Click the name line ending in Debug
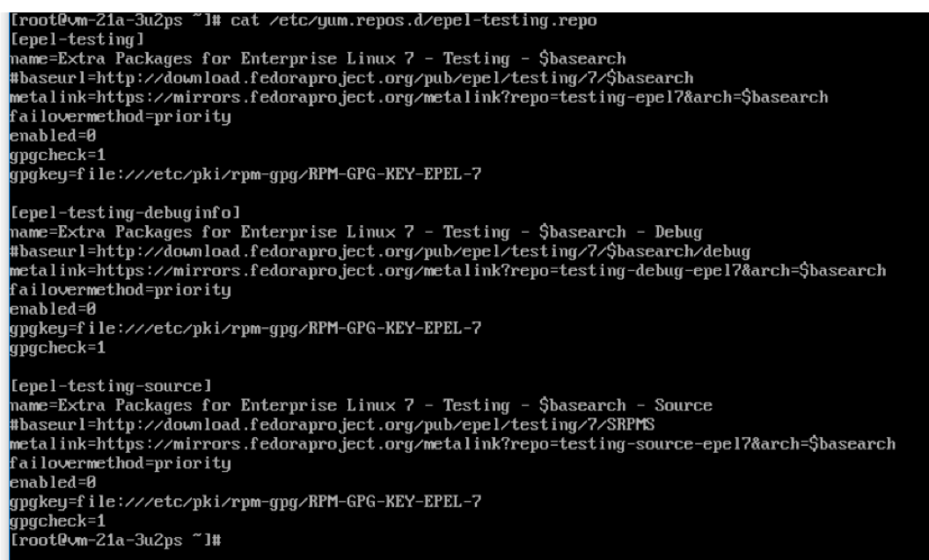 (x=356, y=232)
